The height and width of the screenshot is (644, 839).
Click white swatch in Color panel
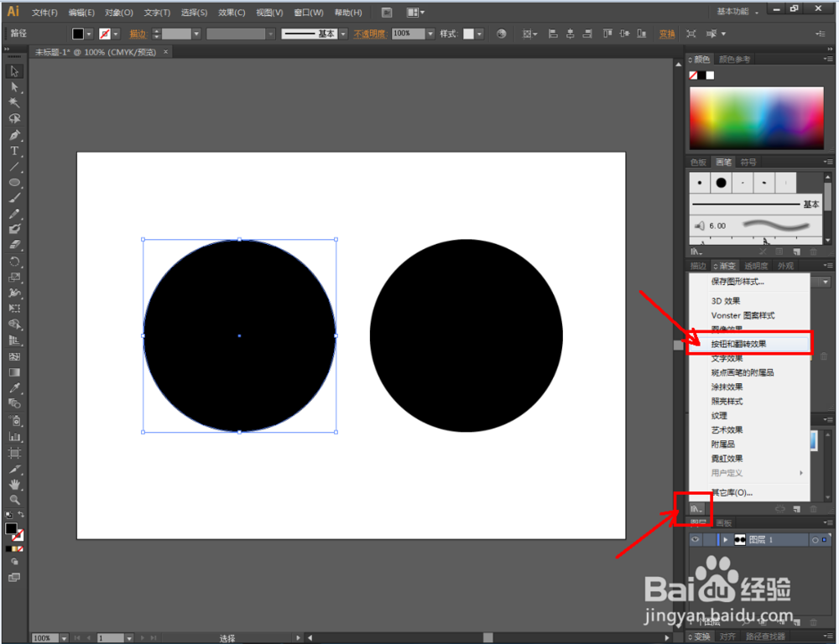710,75
